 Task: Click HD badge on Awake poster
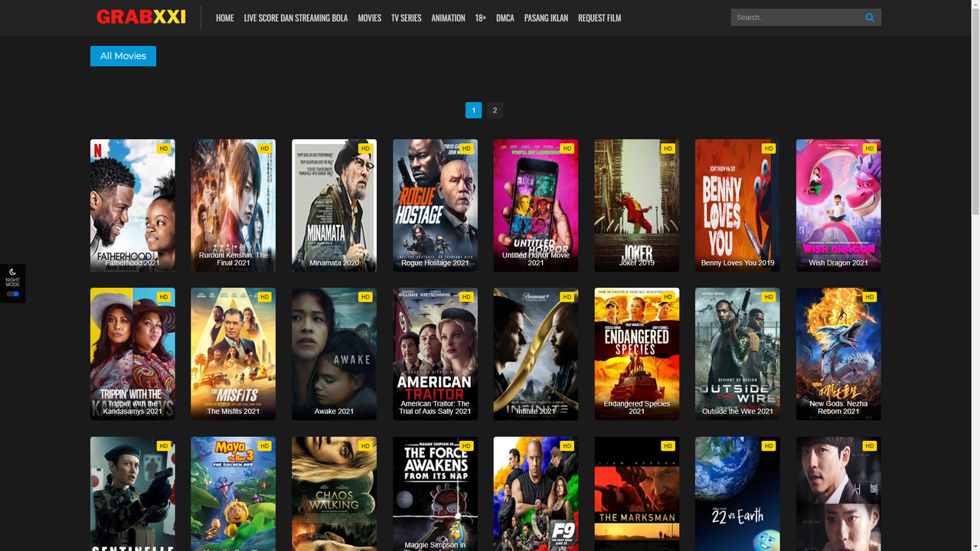pyautogui.click(x=365, y=297)
